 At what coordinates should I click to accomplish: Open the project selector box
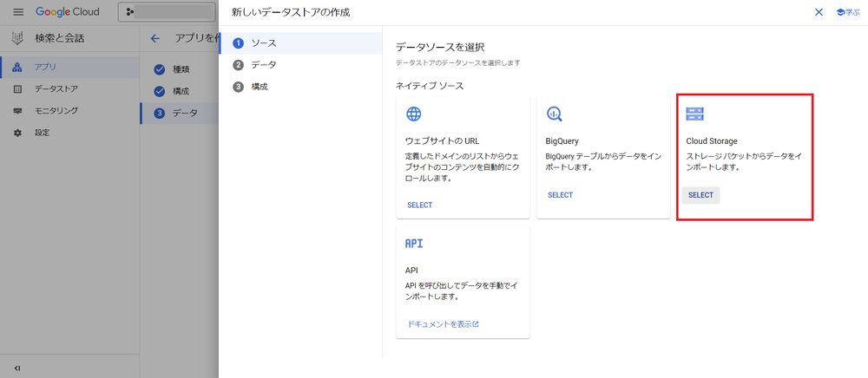coord(166,11)
